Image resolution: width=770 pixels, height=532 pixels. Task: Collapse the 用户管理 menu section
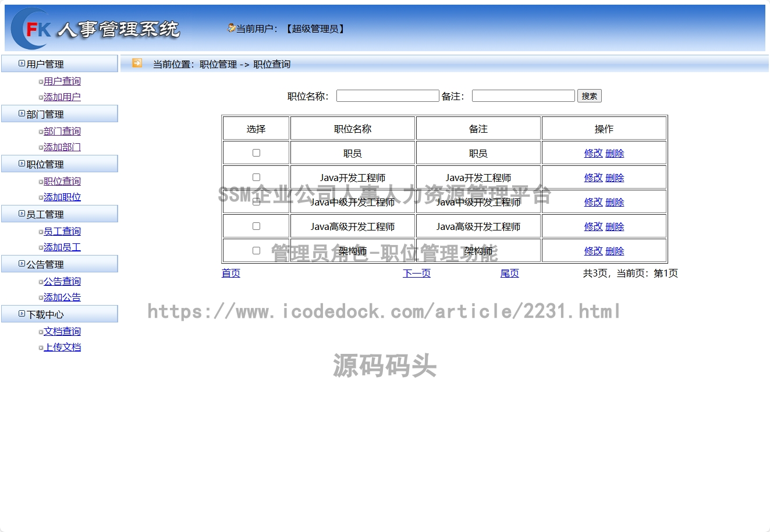[59, 64]
